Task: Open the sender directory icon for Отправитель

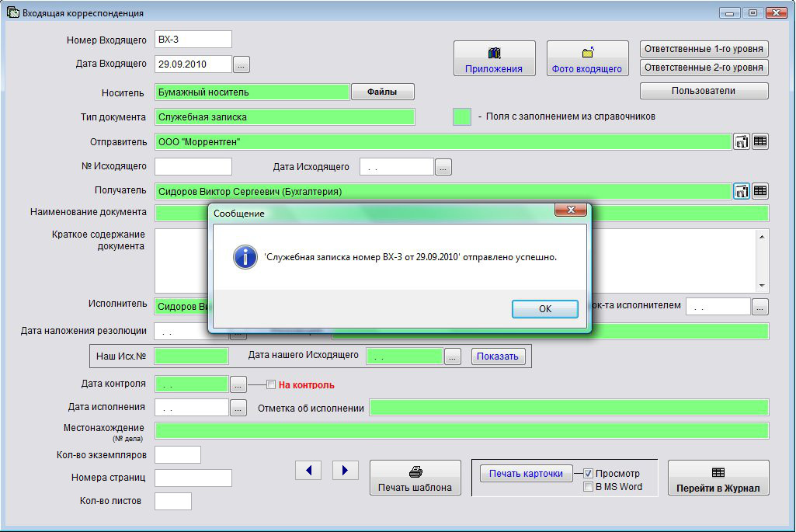Action: [741, 141]
